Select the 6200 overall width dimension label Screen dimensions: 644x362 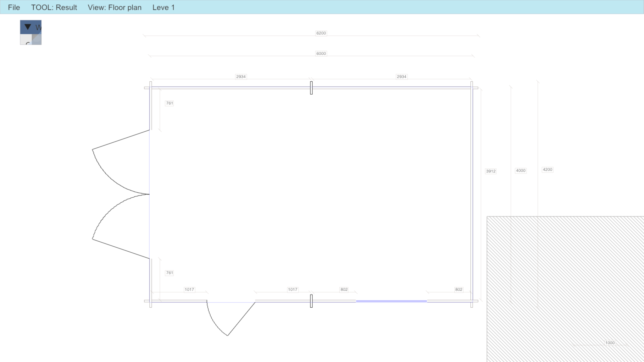321,33
